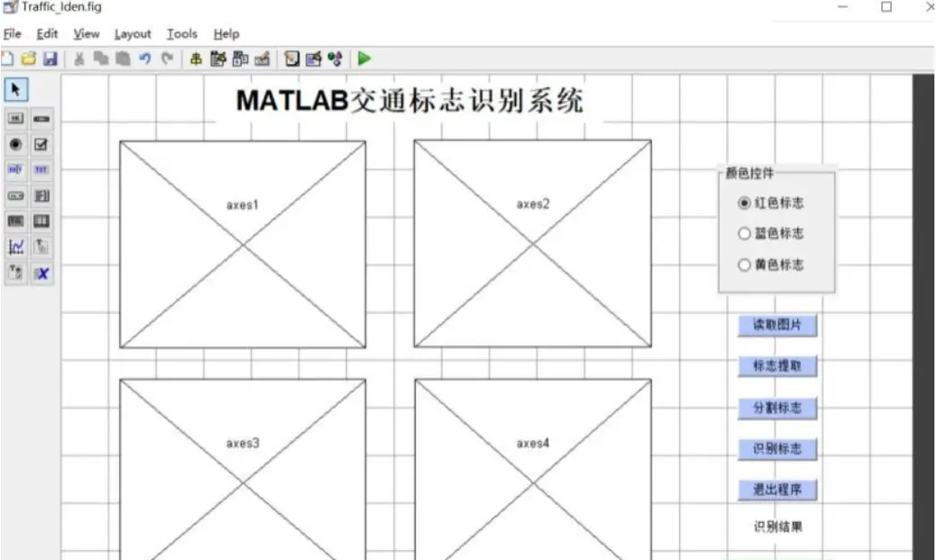938x560 pixels.
Task: Click the 标志提取 button
Action: pyautogui.click(x=777, y=365)
